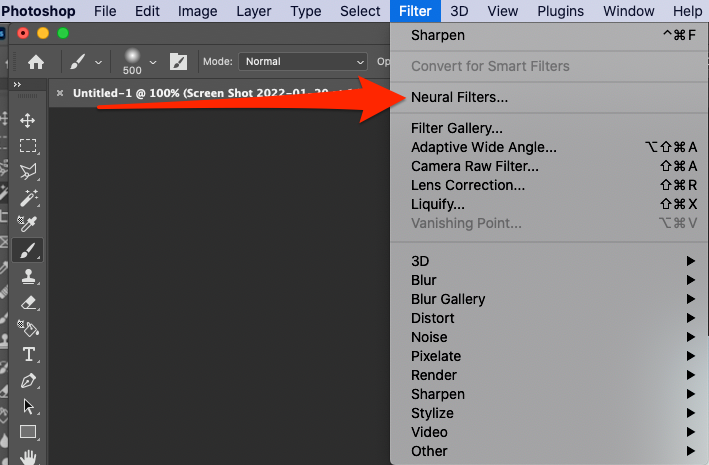Open the Layer menu
Viewport: 709px width, 465px height.
click(x=253, y=11)
